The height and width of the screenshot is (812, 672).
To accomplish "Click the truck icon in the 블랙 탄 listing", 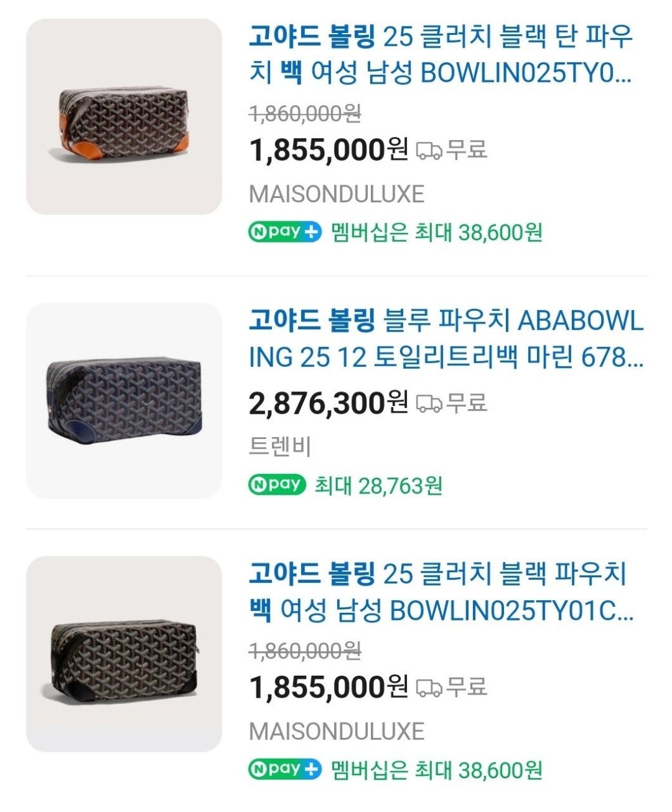I will pos(429,150).
